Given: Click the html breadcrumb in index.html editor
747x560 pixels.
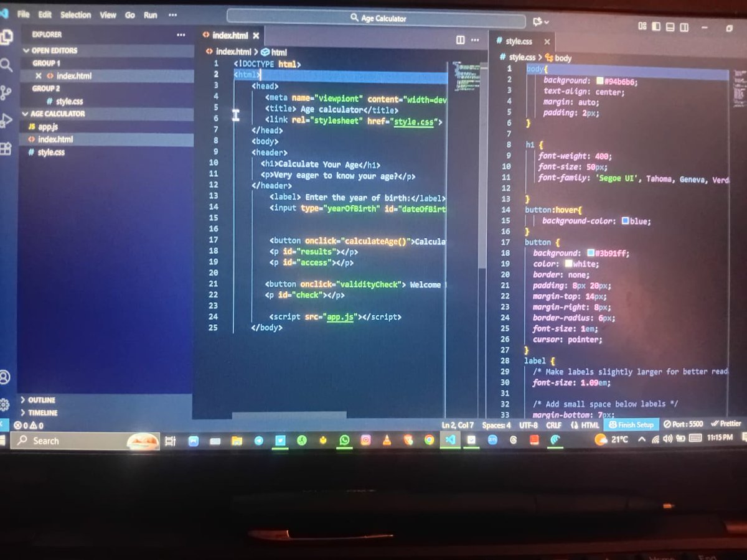Looking at the screenshot, I should point(275,53).
